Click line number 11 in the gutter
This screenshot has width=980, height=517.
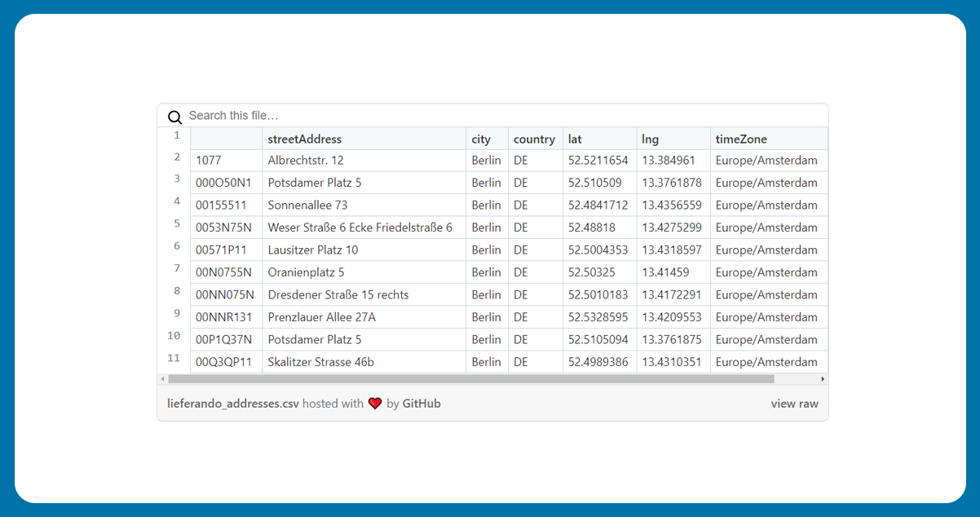coord(174,358)
